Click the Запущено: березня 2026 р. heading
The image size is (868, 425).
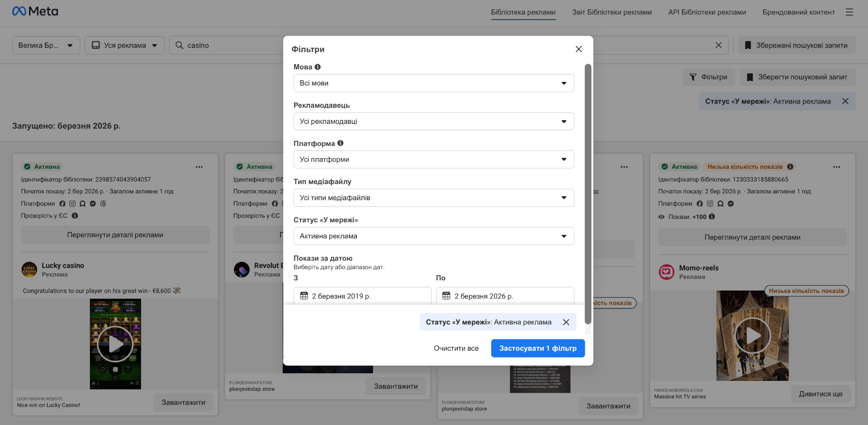67,126
